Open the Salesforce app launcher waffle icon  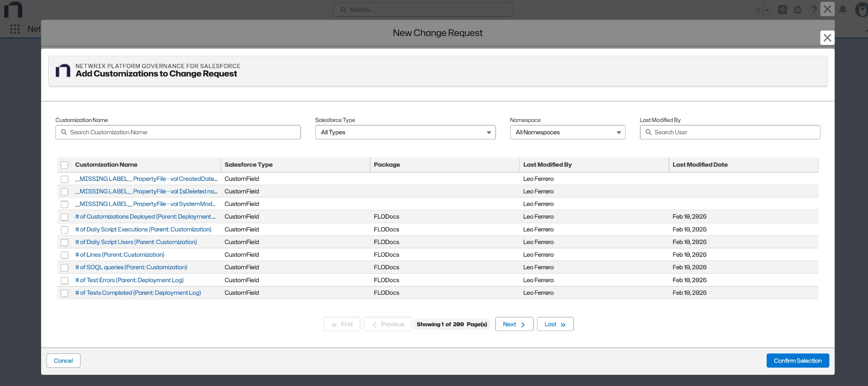(x=14, y=29)
